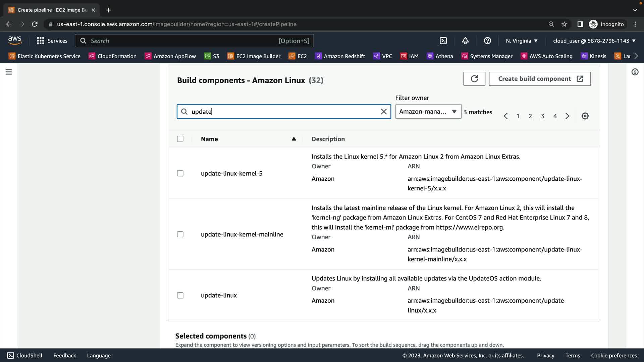
Task: Open the left side navigation hamburger menu
Action: coord(9,72)
